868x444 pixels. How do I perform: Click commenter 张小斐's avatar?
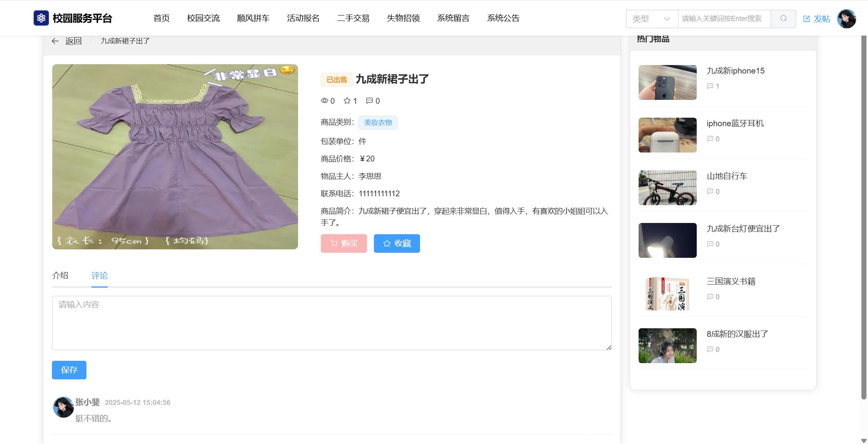(63, 407)
